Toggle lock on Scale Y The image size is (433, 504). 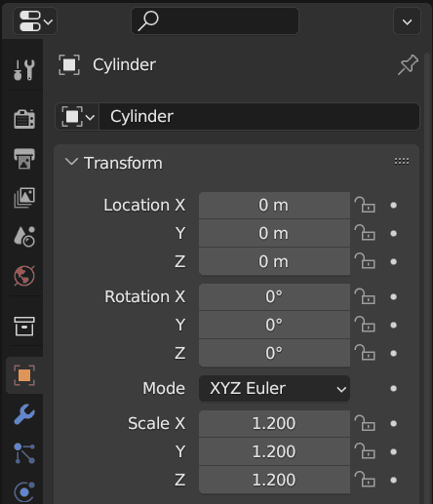pyautogui.click(x=365, y=451)
